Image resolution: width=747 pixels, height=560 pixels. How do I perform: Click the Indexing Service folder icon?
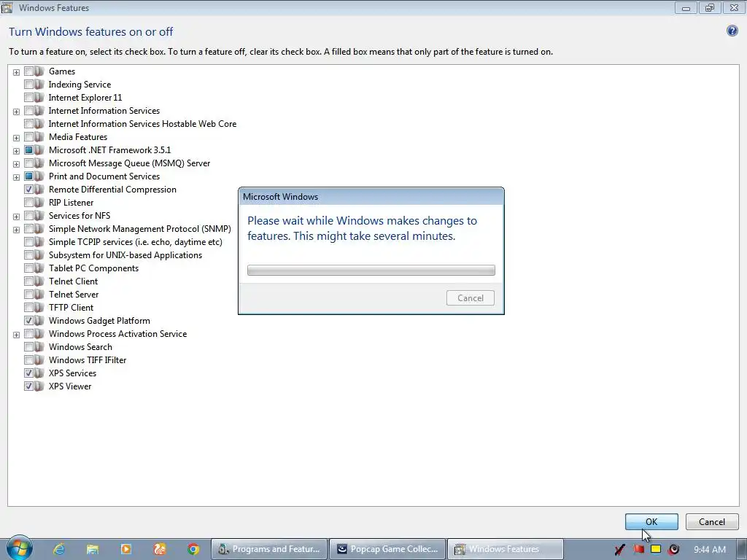tap(39, 85)
